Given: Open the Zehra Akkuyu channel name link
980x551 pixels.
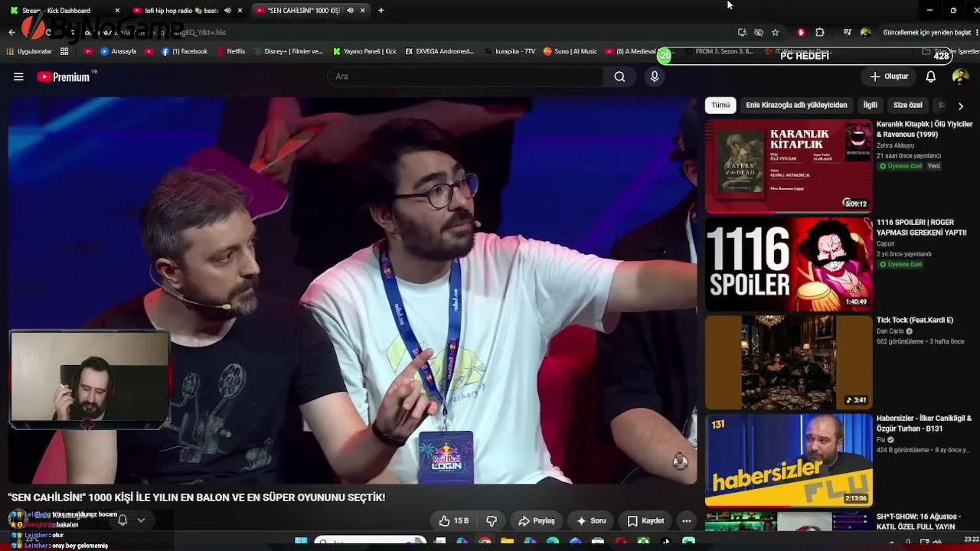Looking at the screenshot, I should pyautogui.click(x=896, y=145).
